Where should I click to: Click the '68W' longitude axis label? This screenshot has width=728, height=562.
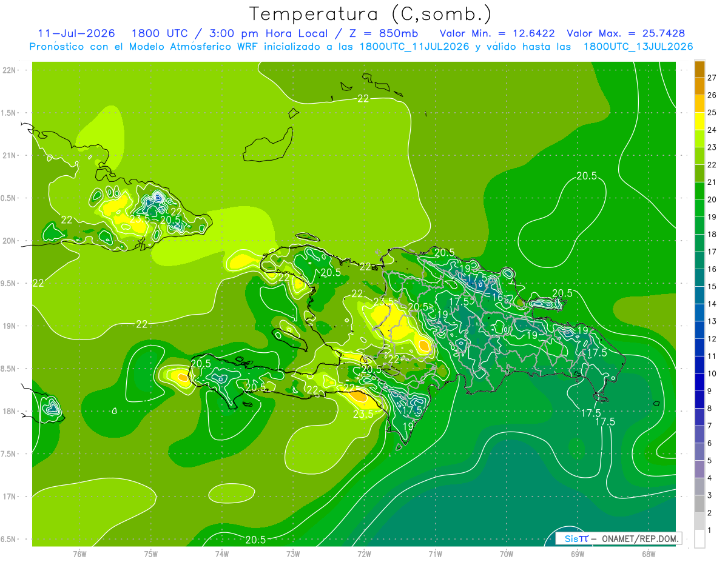click(649, 554)
